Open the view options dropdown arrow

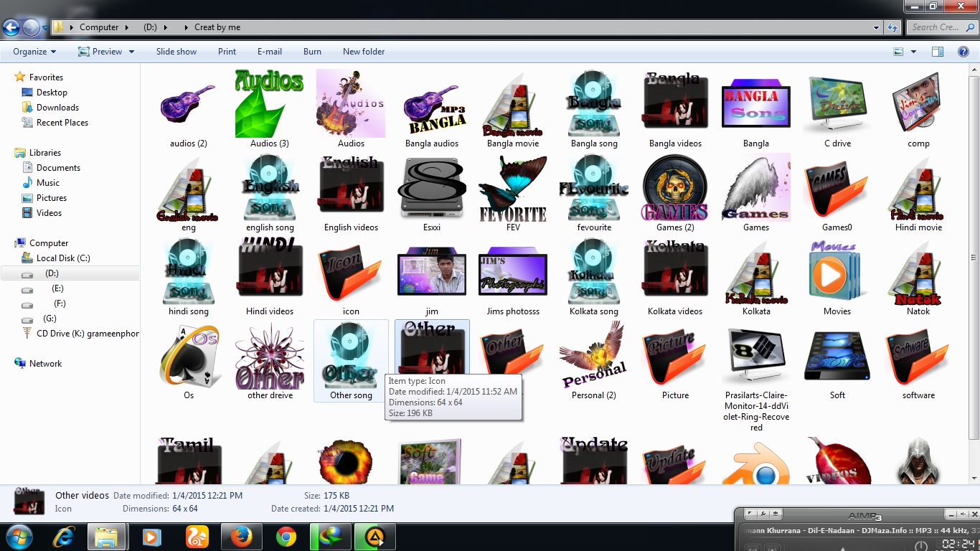tap(913, 52)
